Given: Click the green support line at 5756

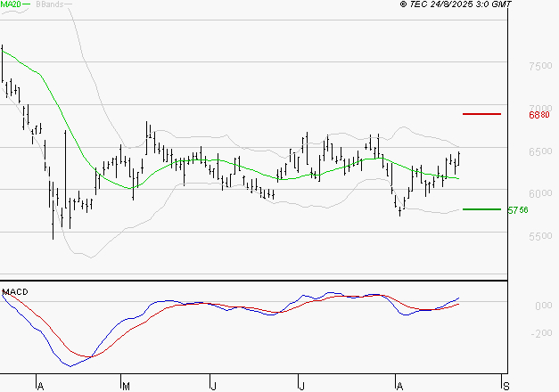Looking at the screenshot, I should pyautogui.click(x=481, y=209).
